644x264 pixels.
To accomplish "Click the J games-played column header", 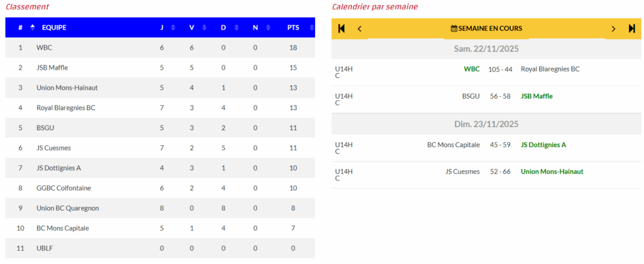I will pos(162,28).
